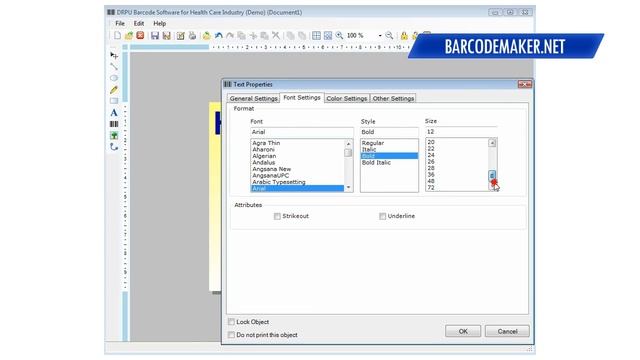Click the font list scroll-down arrow
This screenshot has width=640, height=360.
coord(348,188)
